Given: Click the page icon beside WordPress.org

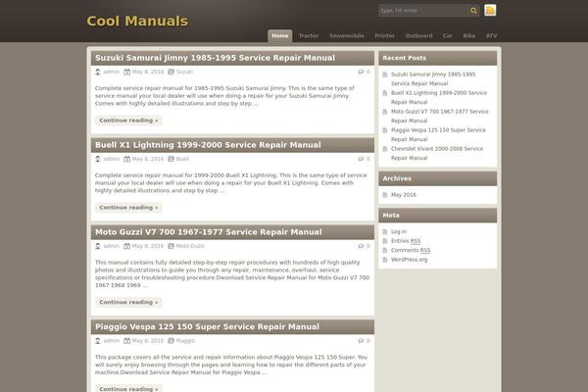Looking at the screenshot, I should 385,260.
